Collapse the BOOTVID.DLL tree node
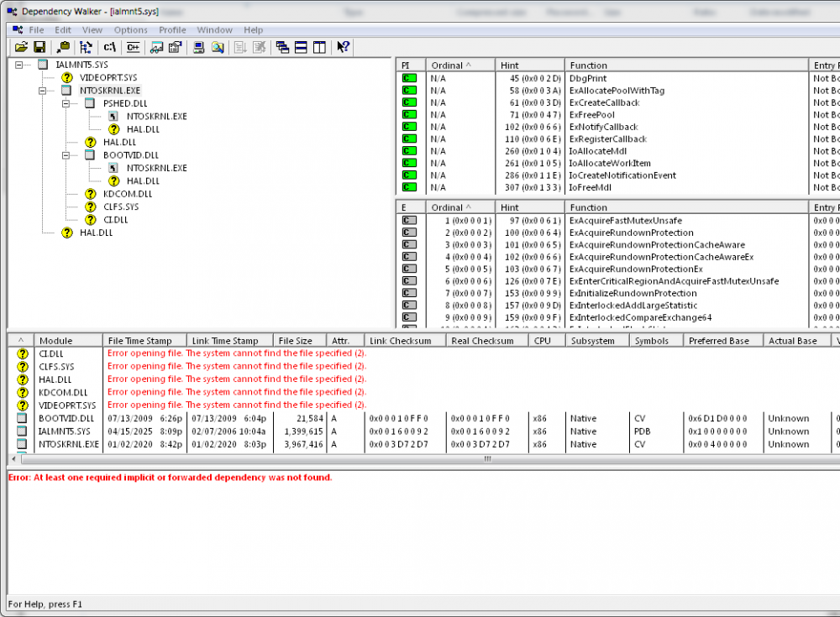Viewport: 840px width, 617px height. click(66, 155)
